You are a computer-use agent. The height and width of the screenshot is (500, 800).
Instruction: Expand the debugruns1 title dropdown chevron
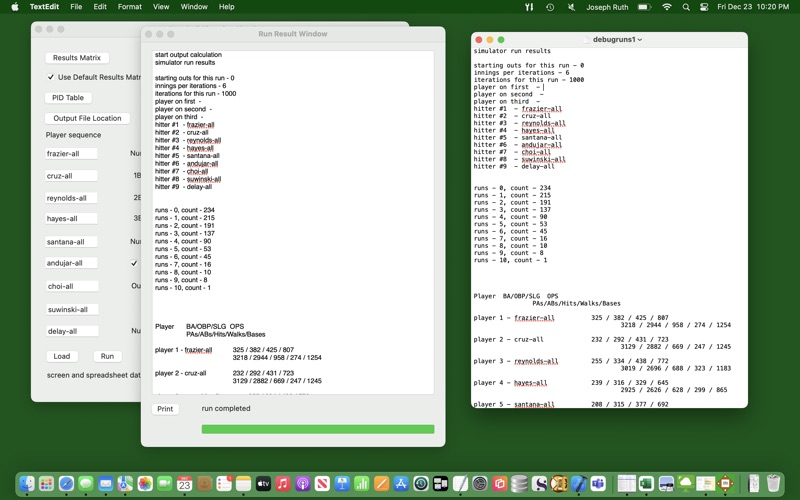click(x=640, y=40)
